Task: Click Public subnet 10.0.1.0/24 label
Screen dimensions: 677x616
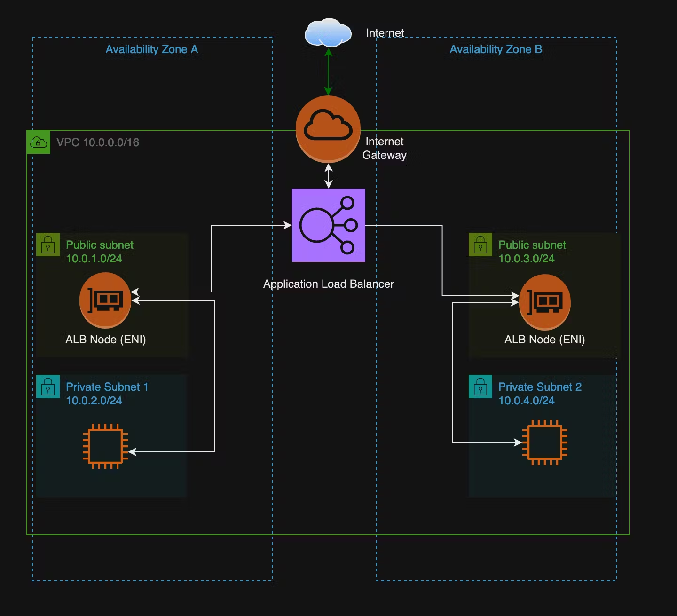Action: coord(100,252)
